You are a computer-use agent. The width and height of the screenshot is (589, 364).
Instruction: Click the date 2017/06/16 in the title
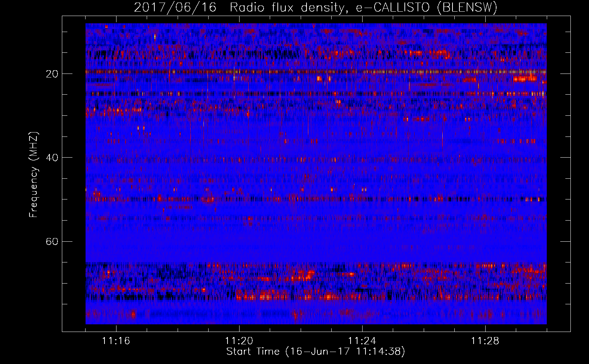click(x=175, y=8)
